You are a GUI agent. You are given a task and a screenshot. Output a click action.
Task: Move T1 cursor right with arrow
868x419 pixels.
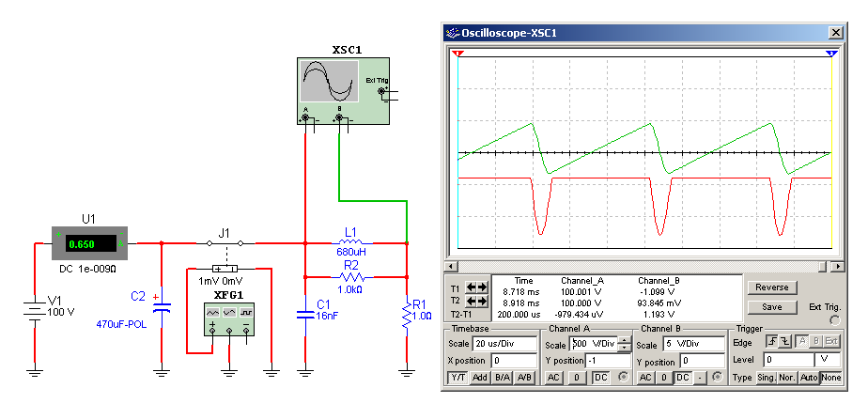click(x=483, y=287)
